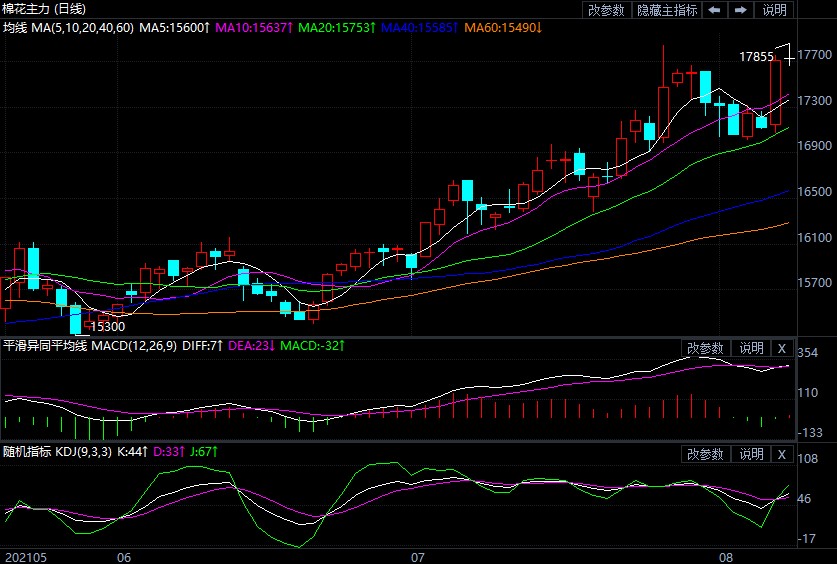Click the 16900 price axis label
Screen dimensions: 837x564
tap(815, 146)
